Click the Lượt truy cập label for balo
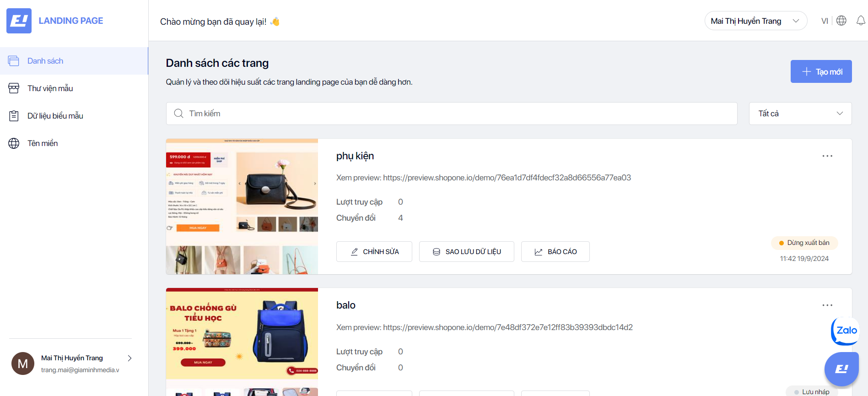868x396 pixels. pyautogui.click(x=359, y=352)
